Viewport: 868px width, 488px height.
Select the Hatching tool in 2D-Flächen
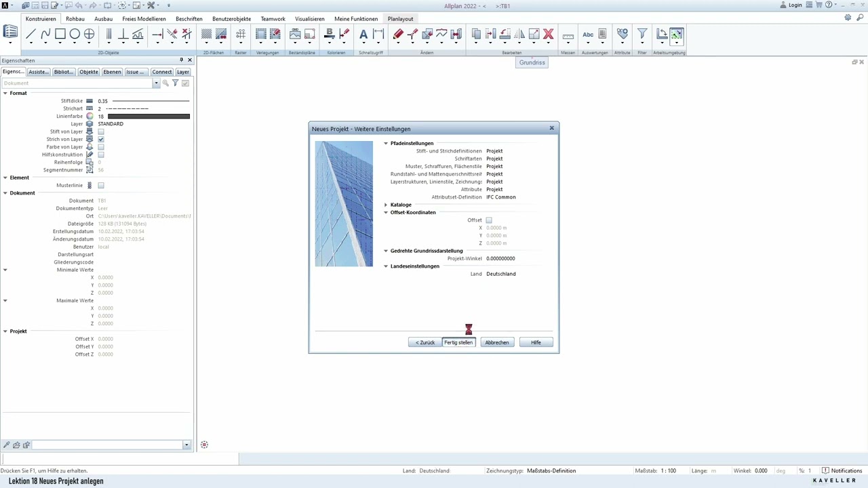206,34
